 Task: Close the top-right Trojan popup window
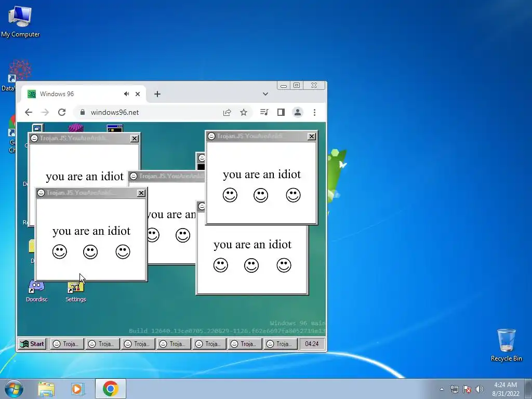(312, 137)
